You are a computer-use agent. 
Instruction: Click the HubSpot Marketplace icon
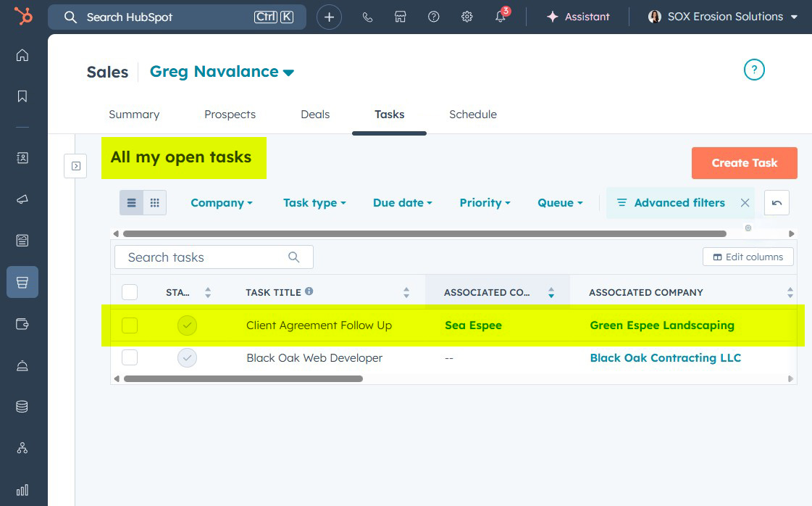coord(400,17)
